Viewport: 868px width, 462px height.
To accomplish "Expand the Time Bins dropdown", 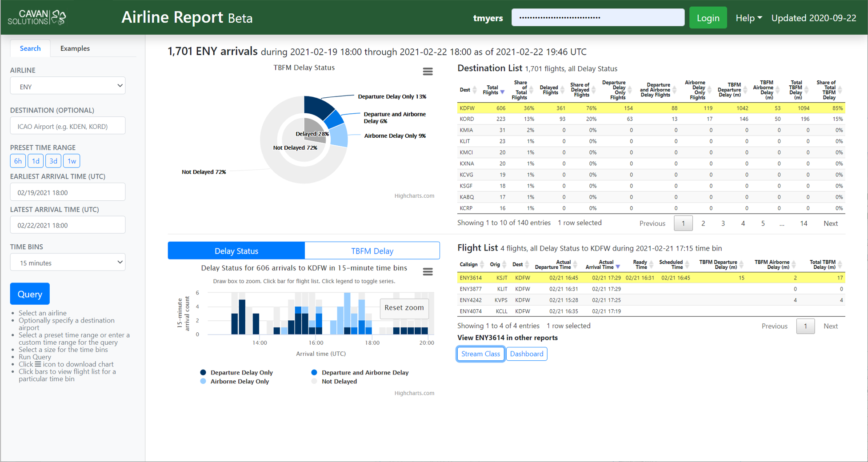I will tap(68, 263).
